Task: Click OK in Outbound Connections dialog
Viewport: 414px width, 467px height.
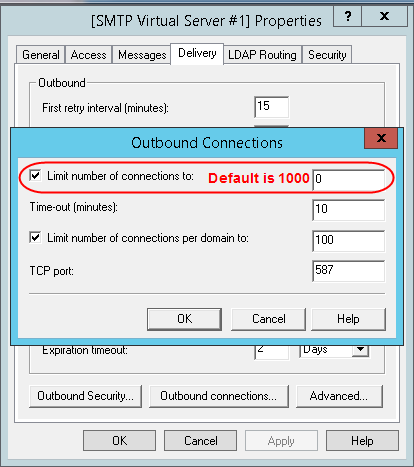Action: 184,319
